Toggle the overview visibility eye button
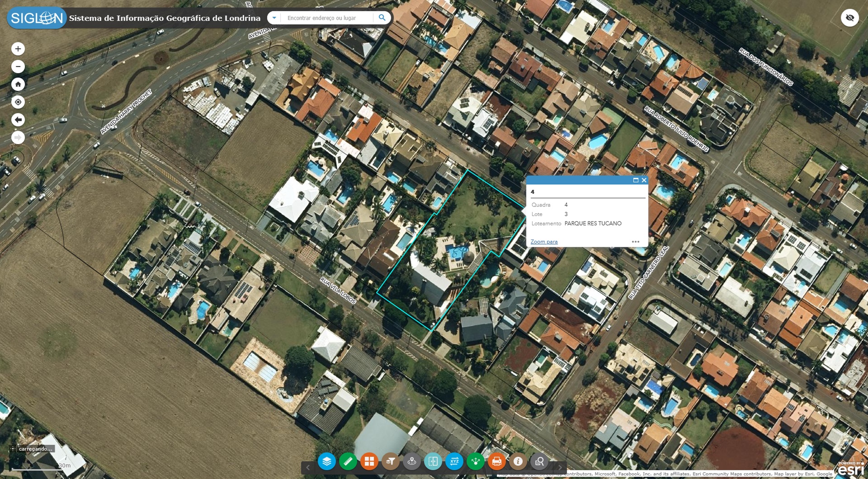Viewport: 868px width, 479px height. [850, 18]
